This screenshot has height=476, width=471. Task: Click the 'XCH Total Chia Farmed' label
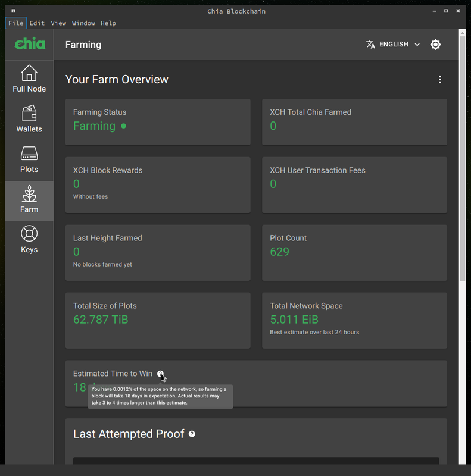[311, 112]
